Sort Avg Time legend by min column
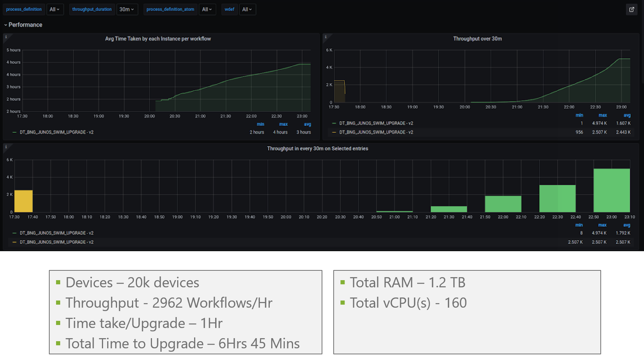Viewport: 644px width, 360px height. (260, 124)
